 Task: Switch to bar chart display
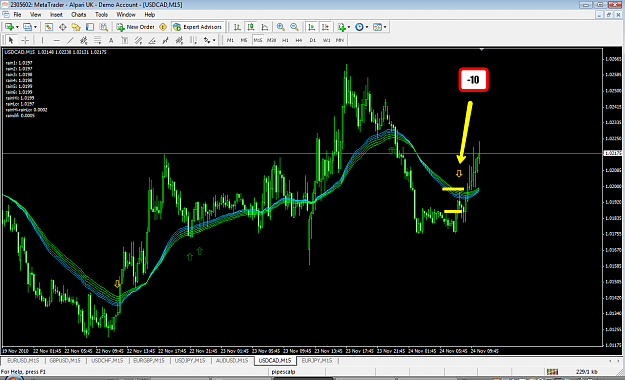point(237,27)
